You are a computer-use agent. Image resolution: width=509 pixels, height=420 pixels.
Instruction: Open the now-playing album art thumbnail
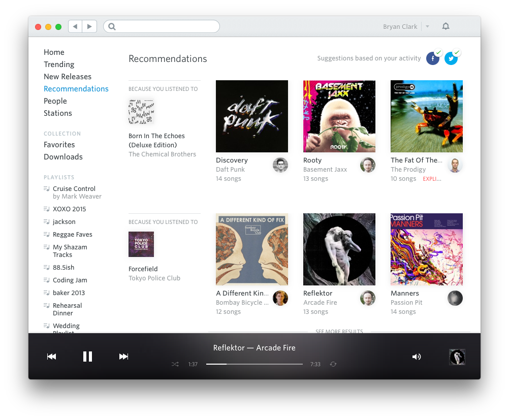tap(457, 357)
